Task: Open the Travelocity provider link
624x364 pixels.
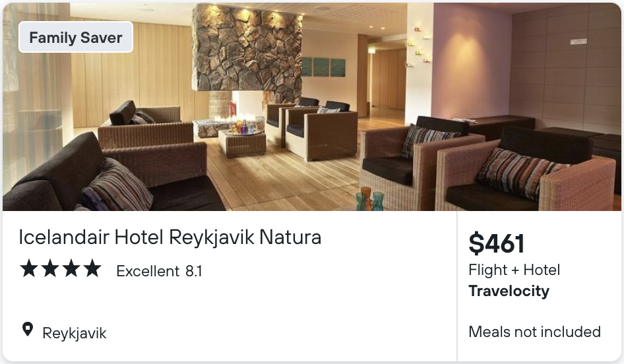Action: click(x=509, y=291)
